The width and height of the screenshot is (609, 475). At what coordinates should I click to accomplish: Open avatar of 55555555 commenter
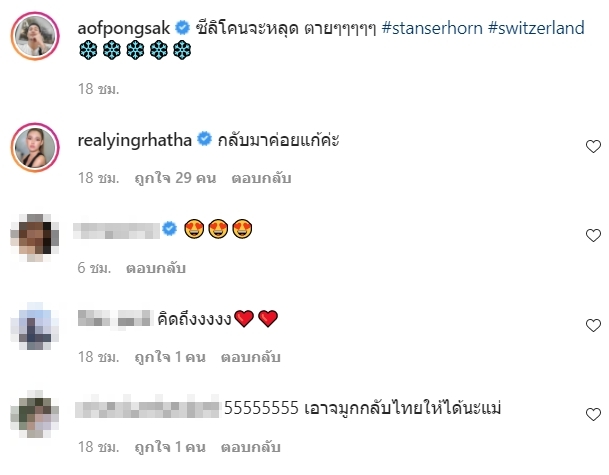[35, 414]
